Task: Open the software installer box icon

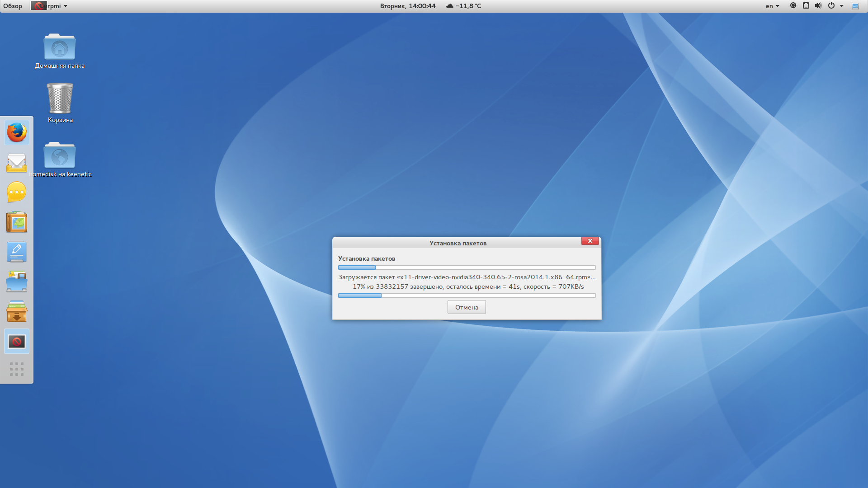Action: tap(17, 312)
